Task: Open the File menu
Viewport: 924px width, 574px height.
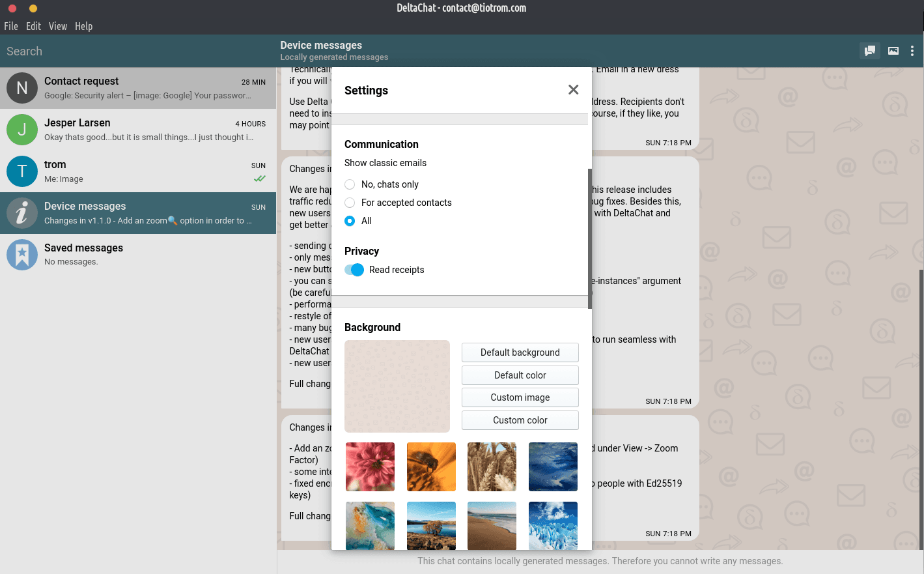Action: pyautogui.click(x=11, y=26)
